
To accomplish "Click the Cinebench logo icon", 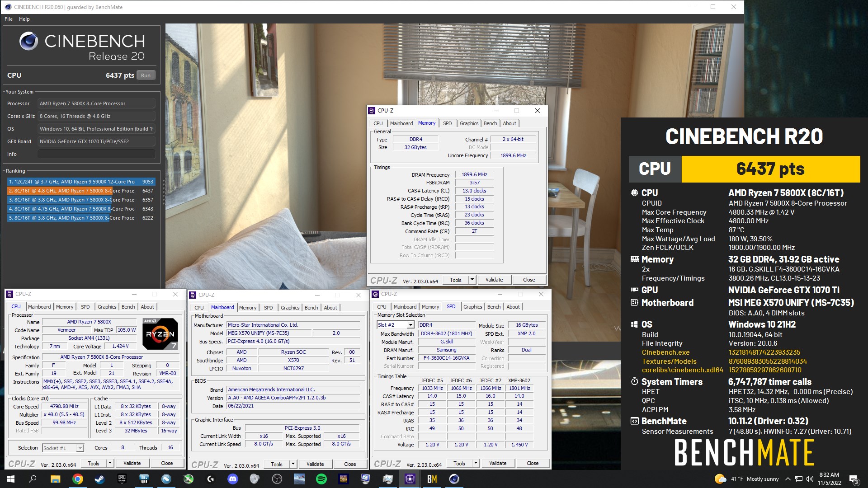I will [28, 41].
